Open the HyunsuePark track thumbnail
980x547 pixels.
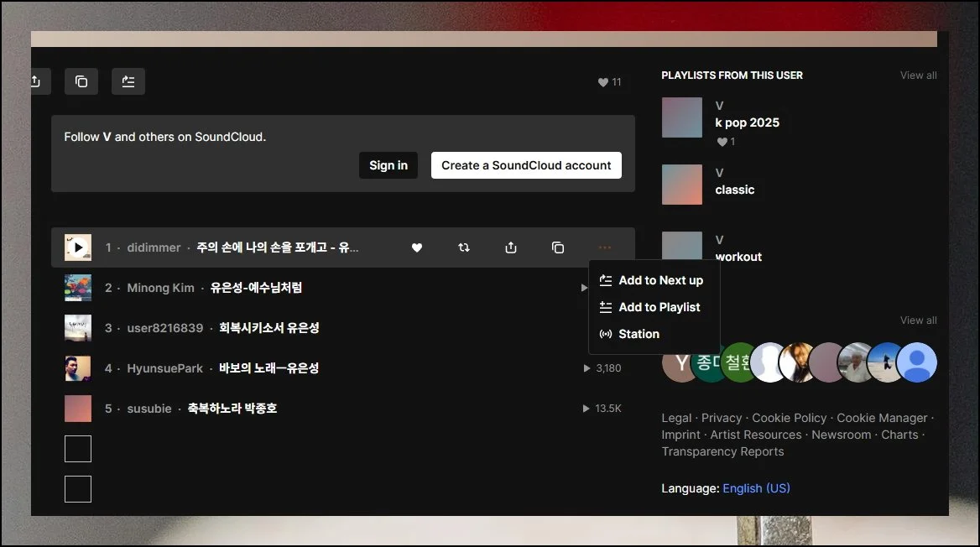pyautogui.click(x=78, y=368)
